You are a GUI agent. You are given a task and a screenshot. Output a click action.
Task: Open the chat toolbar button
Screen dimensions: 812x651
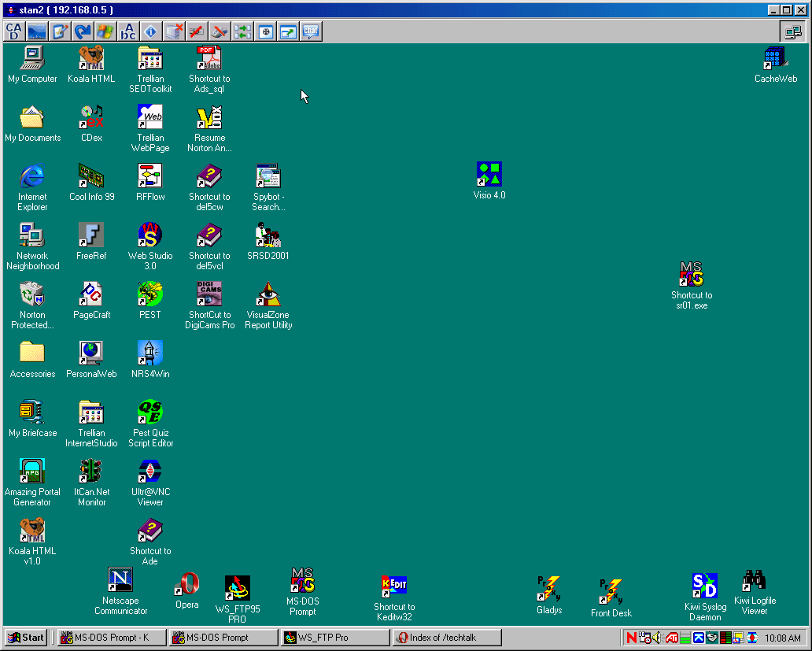coord(311,31)
